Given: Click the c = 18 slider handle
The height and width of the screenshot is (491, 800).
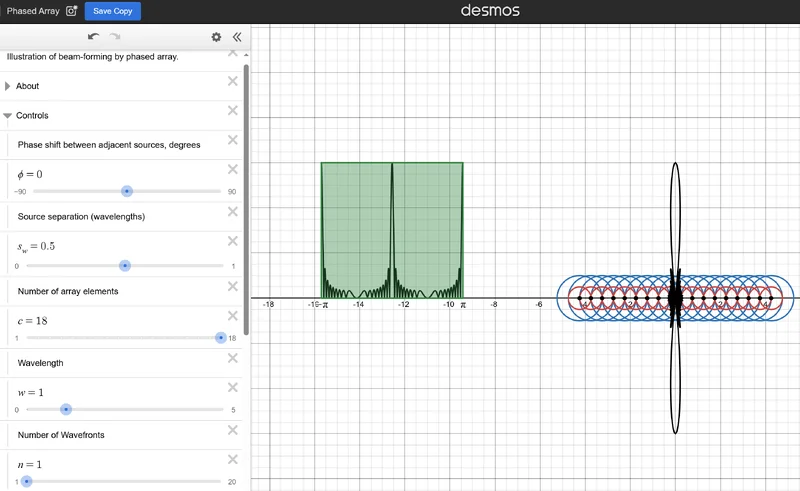Looking at the screenshot, I should (221, 338).
